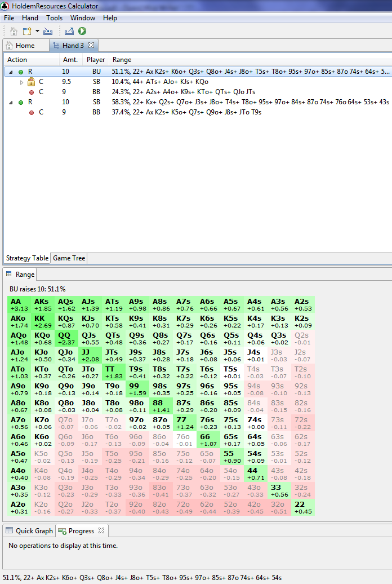The width and height of the screenshot is (392, 584).
Task: Select the QQ +2.37 cell
Action: (66, 339)
